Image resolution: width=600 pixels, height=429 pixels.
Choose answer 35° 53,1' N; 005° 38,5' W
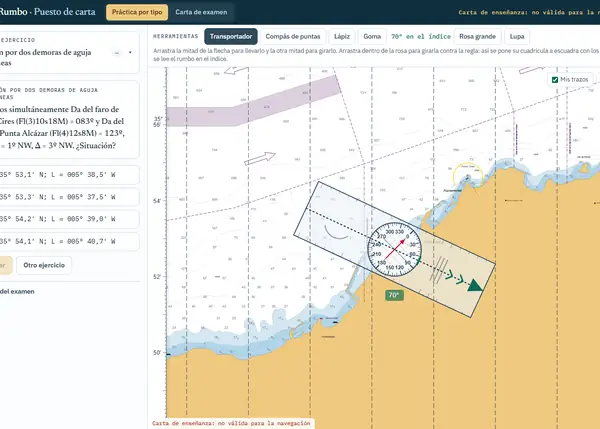point(69,175)
